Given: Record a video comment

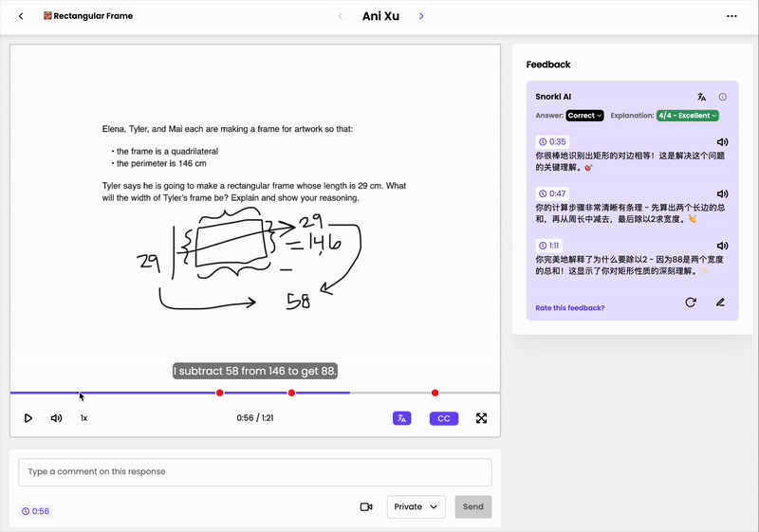Looking at the screenshot, I should [366, 506].
